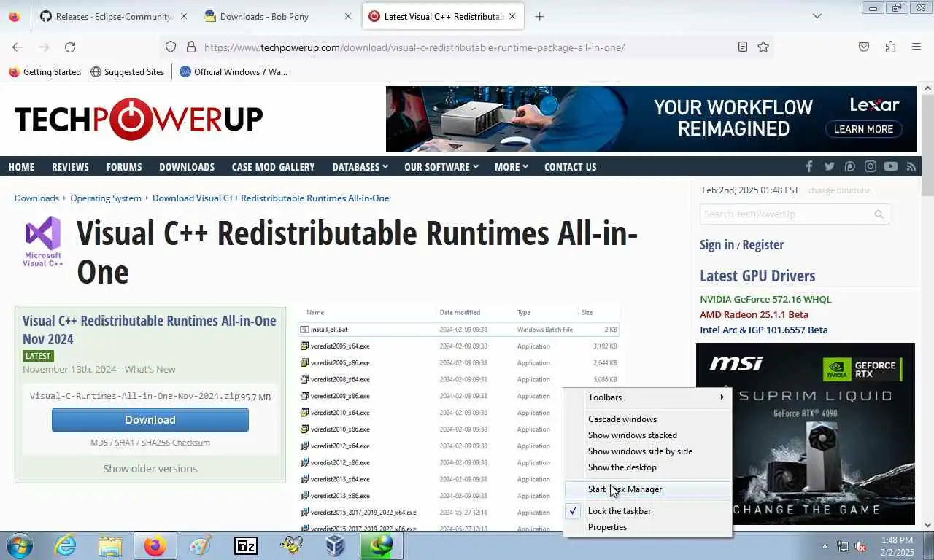Open NVIDIA GeForce 572.16 WHQL driver link
The height and width of the screenshot is (560, 934).
click(765, 299)
